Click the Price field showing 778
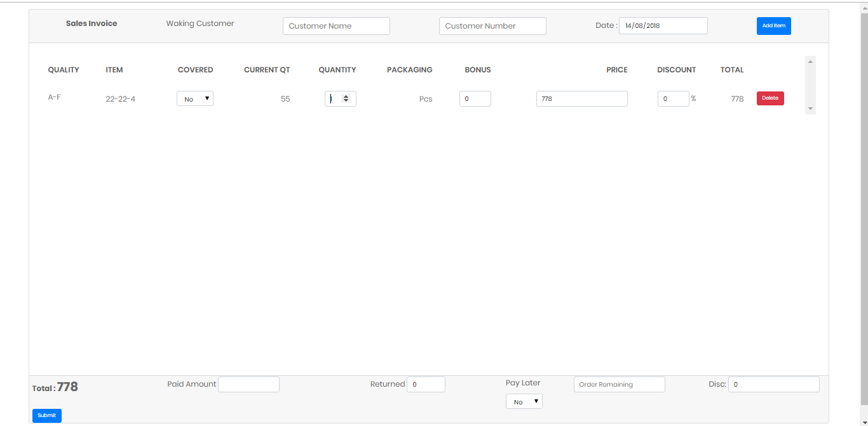This screenshot has height=426, width=868. [582, 98]
